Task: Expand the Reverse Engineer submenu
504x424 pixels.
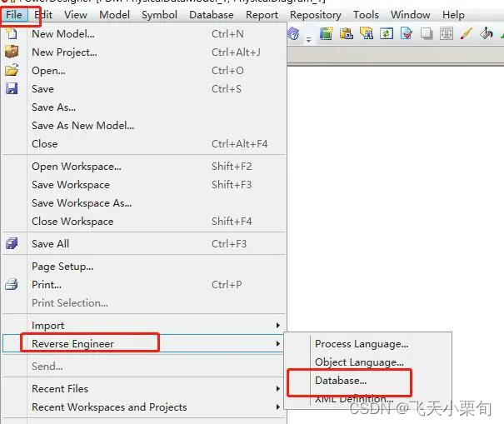Action: (144, 344)
